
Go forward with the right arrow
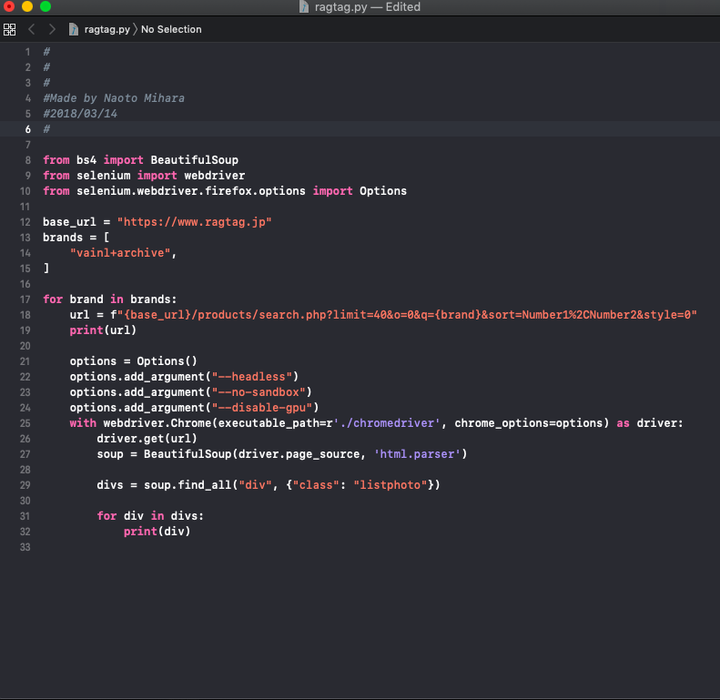[52, 30]
